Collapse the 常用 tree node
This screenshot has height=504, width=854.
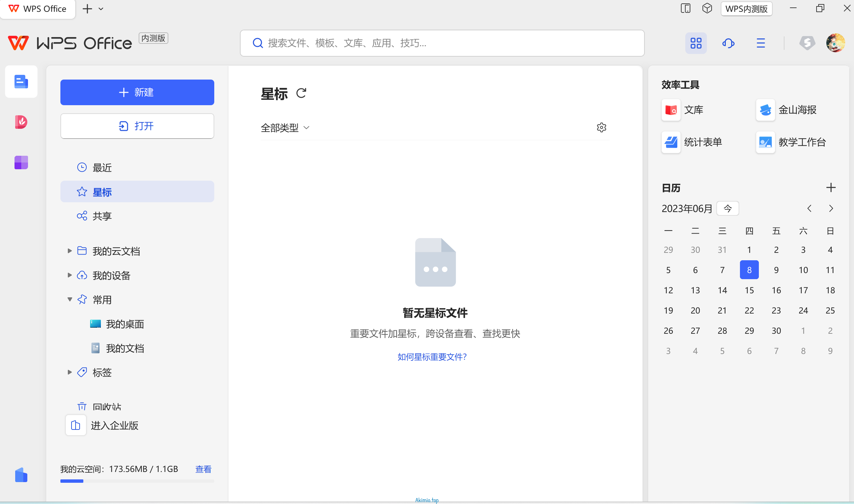(x=70, y=299)
